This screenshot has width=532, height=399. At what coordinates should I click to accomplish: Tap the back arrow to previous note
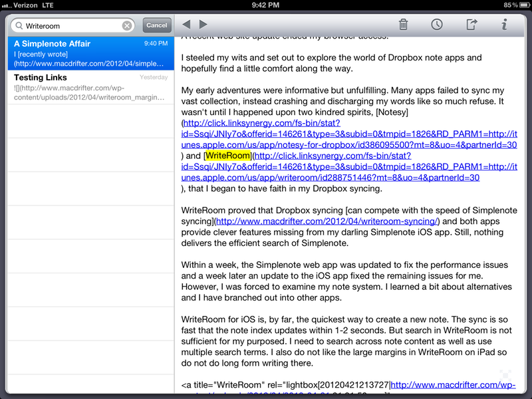pos(186,25)
